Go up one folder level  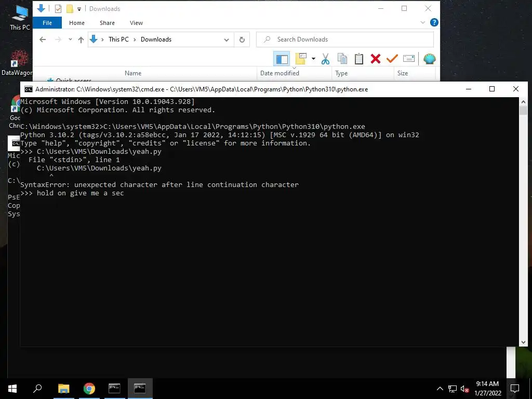tap(81, 39)
